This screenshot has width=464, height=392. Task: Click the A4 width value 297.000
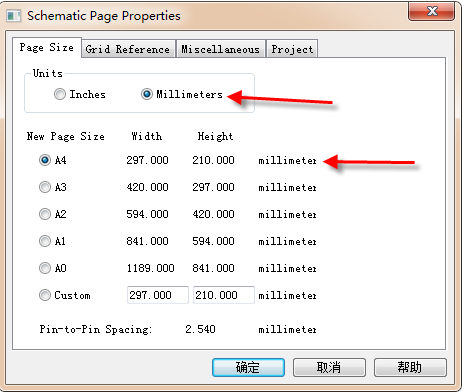tap(147, 160)
